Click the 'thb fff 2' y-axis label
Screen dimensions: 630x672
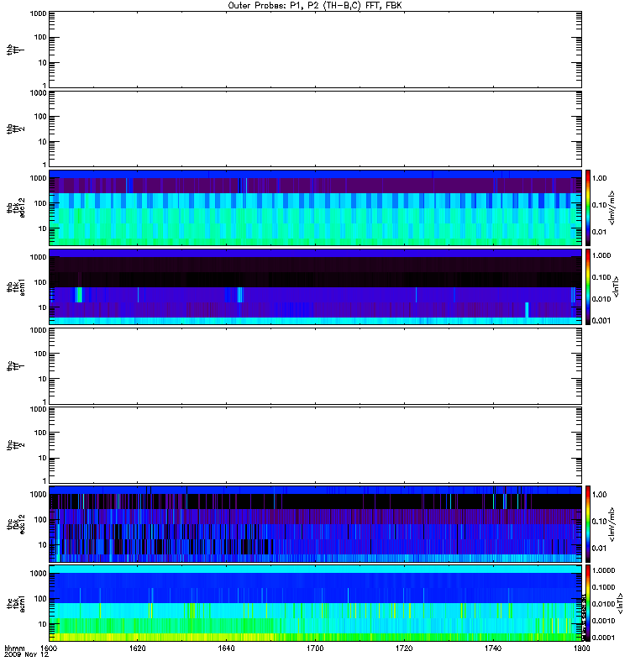tap(16, 129)
